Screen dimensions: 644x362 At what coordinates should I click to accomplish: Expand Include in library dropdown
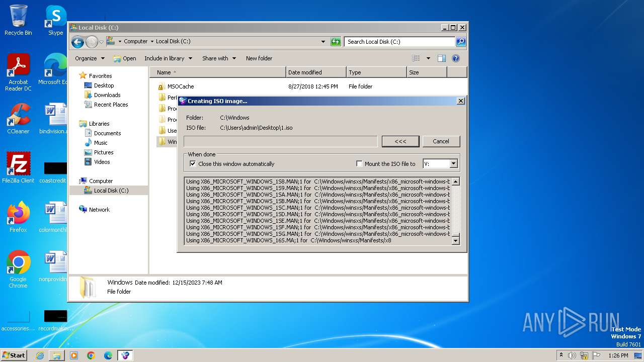click(168, 58)
